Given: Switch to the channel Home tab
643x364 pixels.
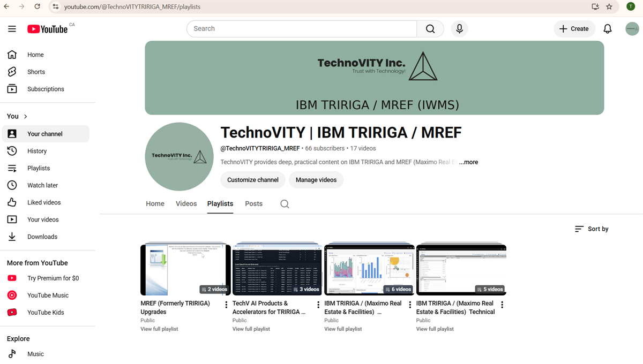Looking at the screenshot, I should tap(155, 204).
